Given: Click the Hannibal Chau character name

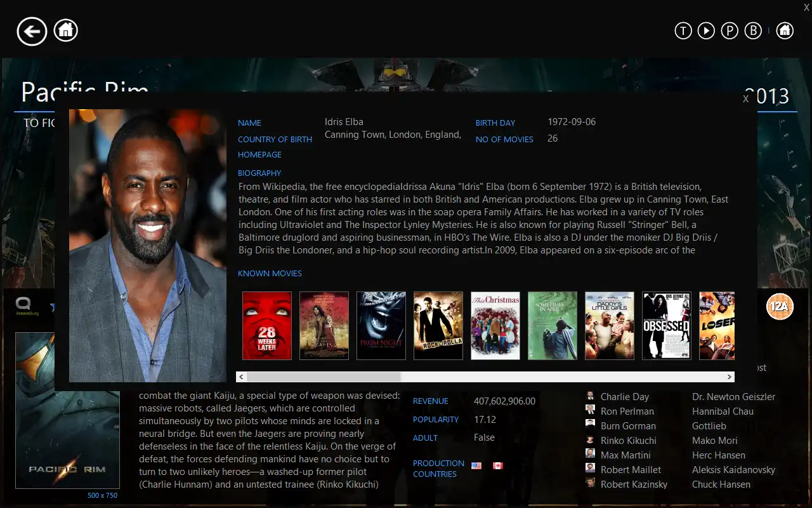Looking at the screenshot, I should tap(723, 411).
